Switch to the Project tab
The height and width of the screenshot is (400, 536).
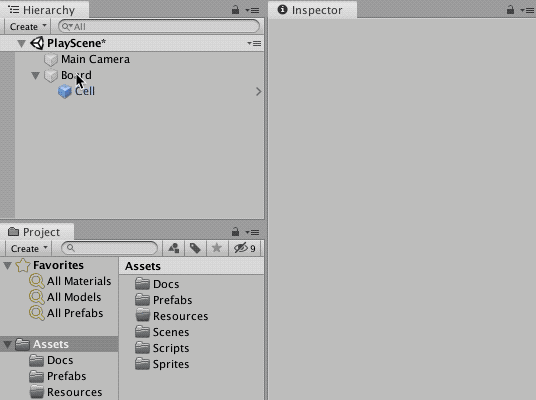(x=37, y=232)
